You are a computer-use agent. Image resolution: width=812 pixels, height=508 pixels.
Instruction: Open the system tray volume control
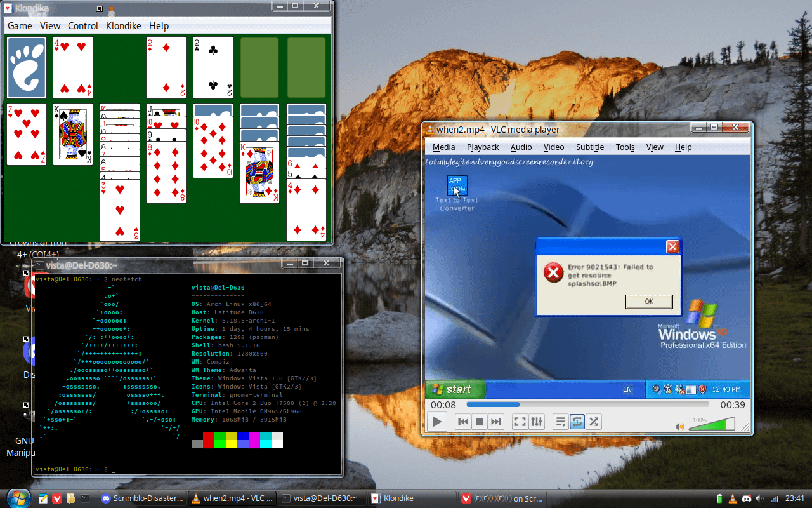tap(759, 498)
